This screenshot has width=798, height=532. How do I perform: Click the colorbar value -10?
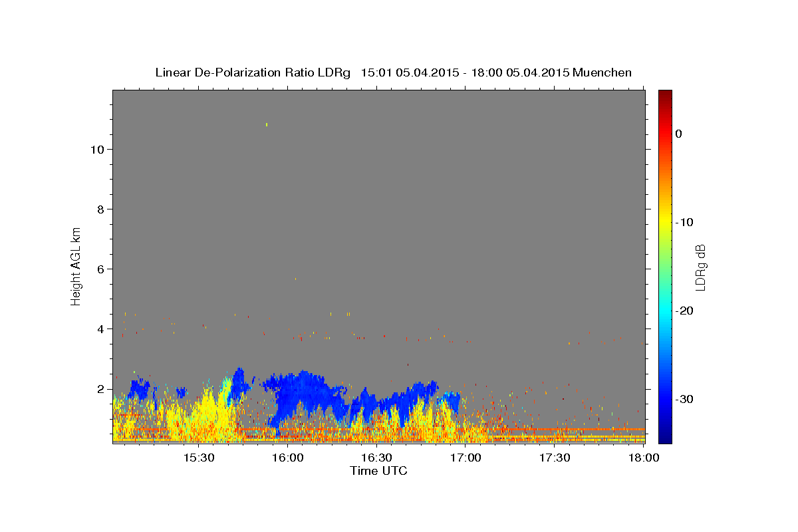point(684,222)
